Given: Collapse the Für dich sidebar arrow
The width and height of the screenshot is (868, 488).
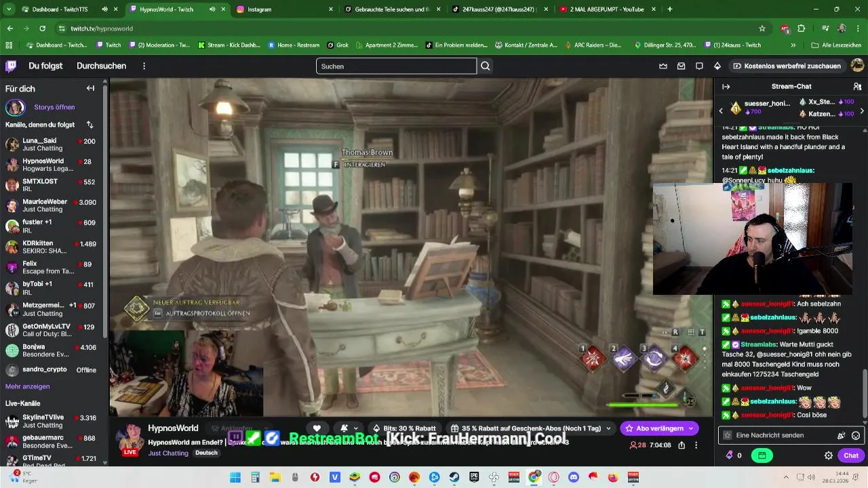Looking at the screenshot, I should [x=90, y=88].
